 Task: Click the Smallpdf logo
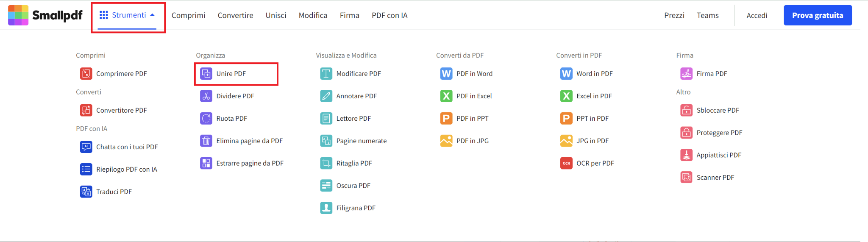click(45, 15)
